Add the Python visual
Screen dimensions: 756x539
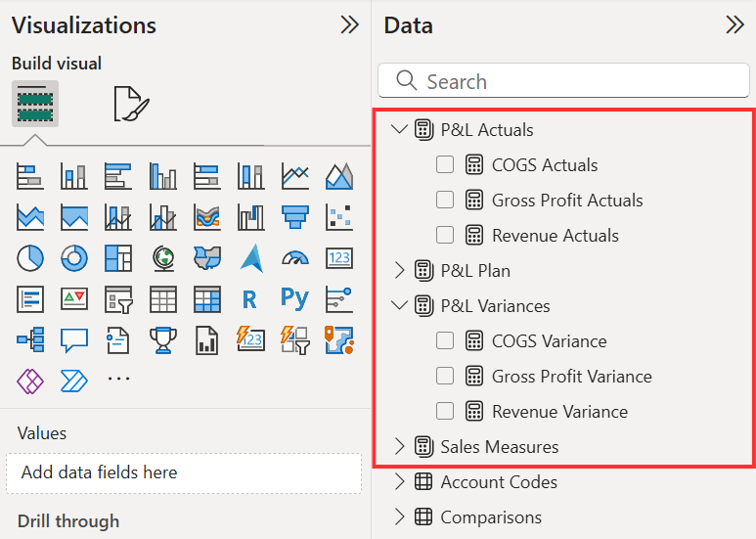294,298
